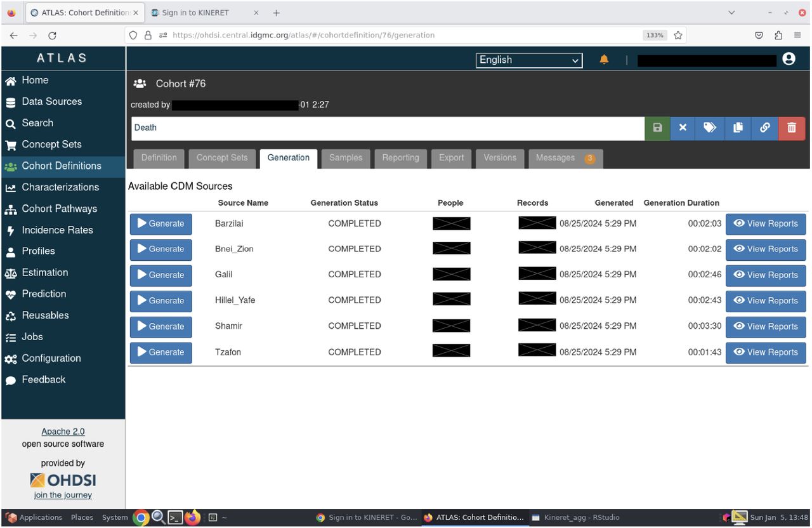Switch to the Concept Sets tab

[222, 158]
